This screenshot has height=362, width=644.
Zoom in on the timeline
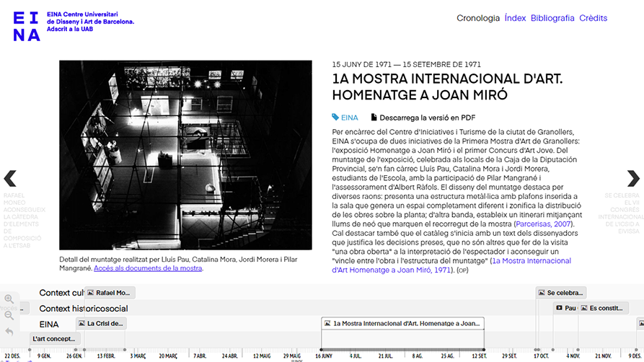9,299
